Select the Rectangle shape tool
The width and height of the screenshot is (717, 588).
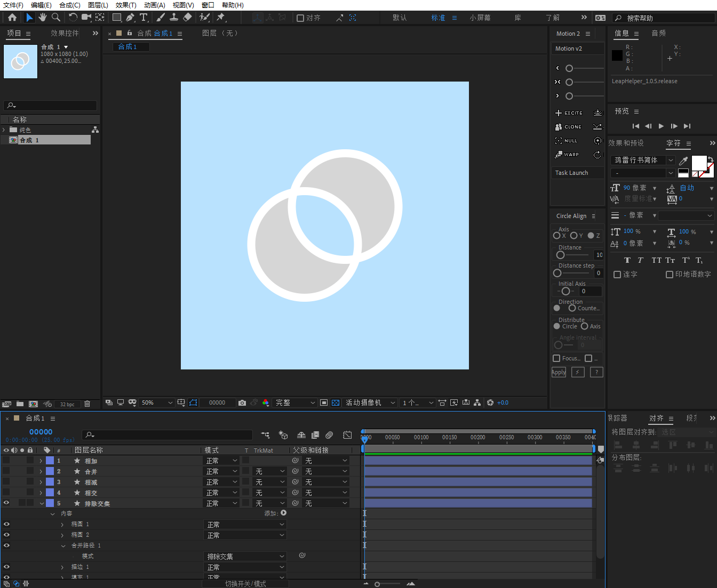[117, 18]
